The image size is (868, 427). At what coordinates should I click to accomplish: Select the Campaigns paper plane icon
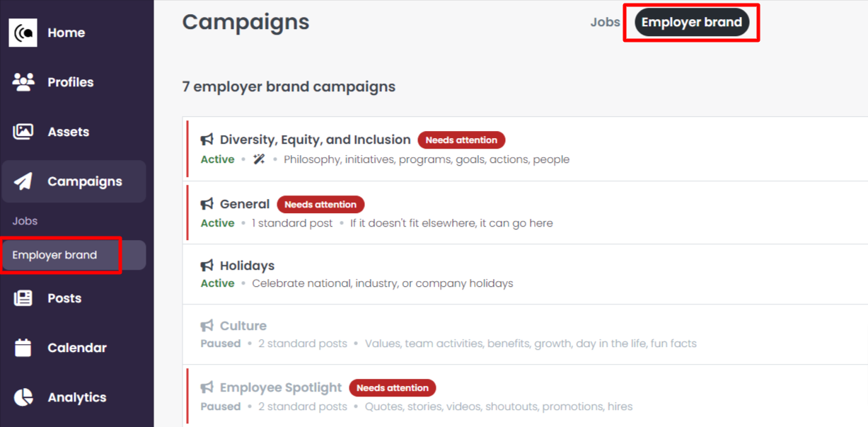coord(23,181)
